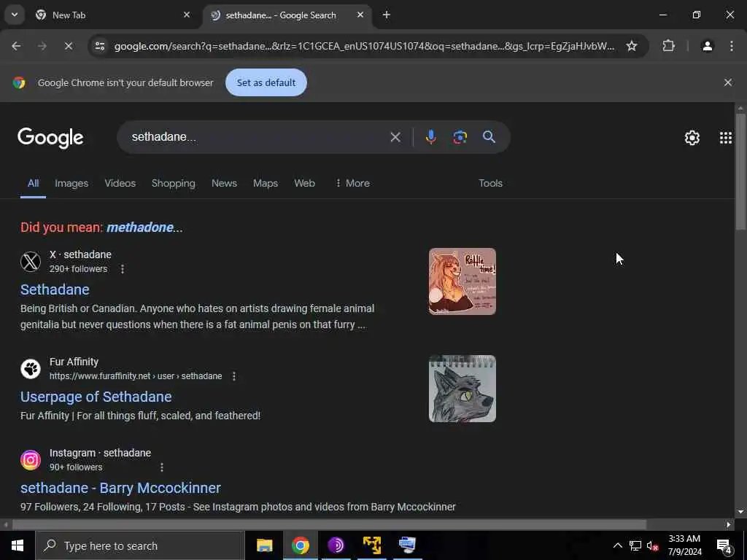The image size is (747, 560).
Task: Open a new browser tab with plus
Action: tap(387, 15)
